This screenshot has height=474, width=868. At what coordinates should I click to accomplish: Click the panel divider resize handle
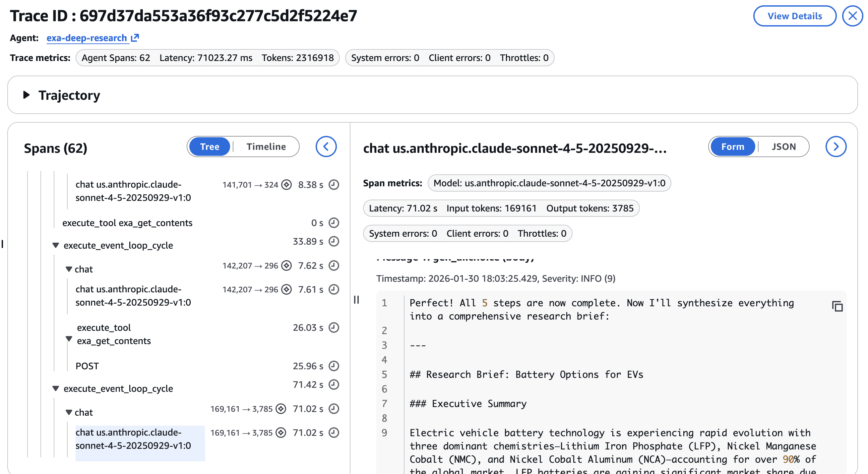click(x=356, y=300)
